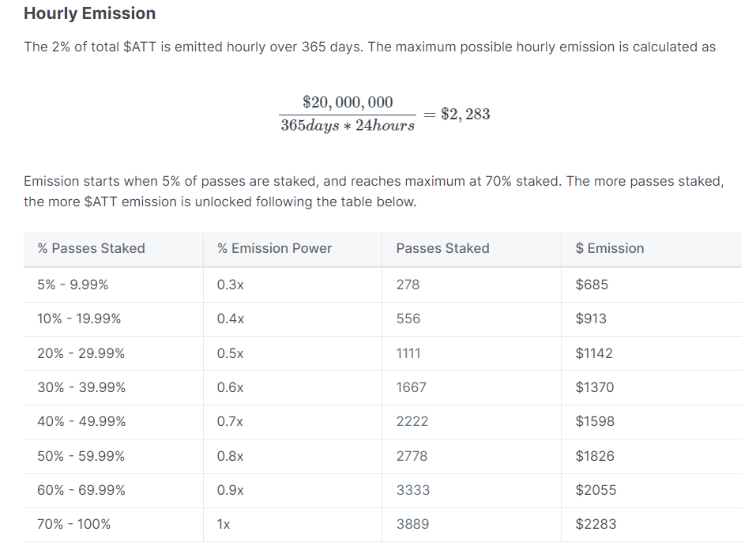Click the Hourly Emission heading

coord(90,13)
